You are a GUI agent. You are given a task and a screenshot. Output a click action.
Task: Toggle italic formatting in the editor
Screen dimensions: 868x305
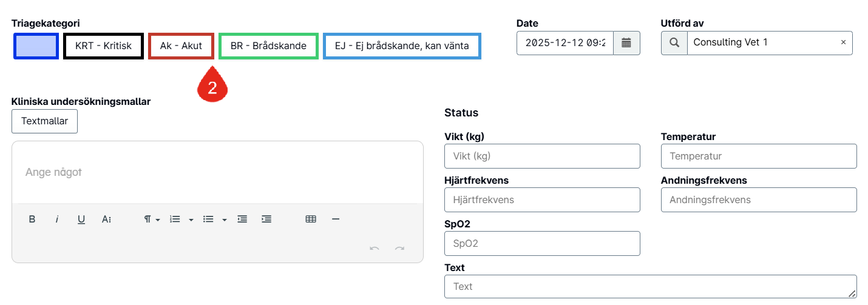tap(57, 220)
